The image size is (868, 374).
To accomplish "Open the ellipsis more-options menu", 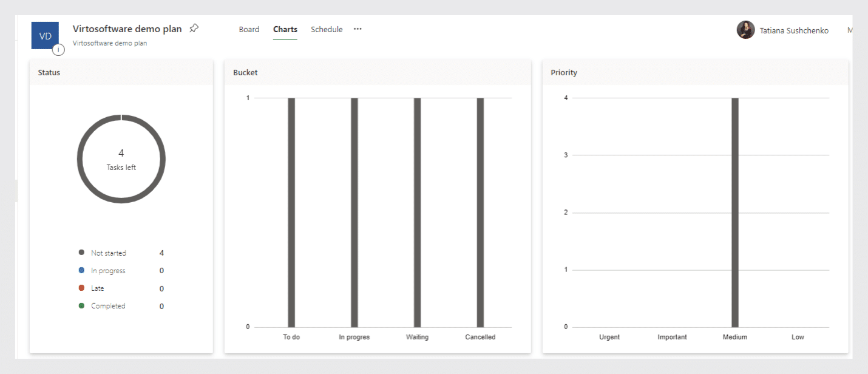I will pyautogui.click(x=358, y=29).
